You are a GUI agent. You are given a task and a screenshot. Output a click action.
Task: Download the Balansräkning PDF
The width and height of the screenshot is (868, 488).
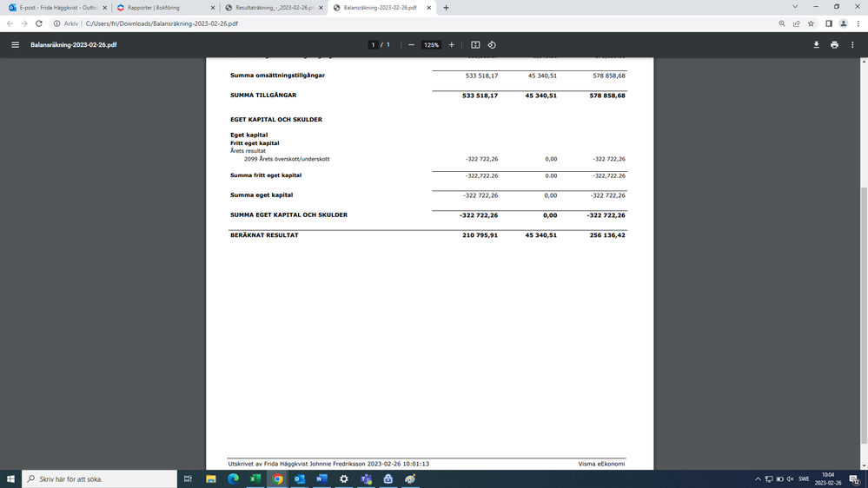(x=816, y=44)
